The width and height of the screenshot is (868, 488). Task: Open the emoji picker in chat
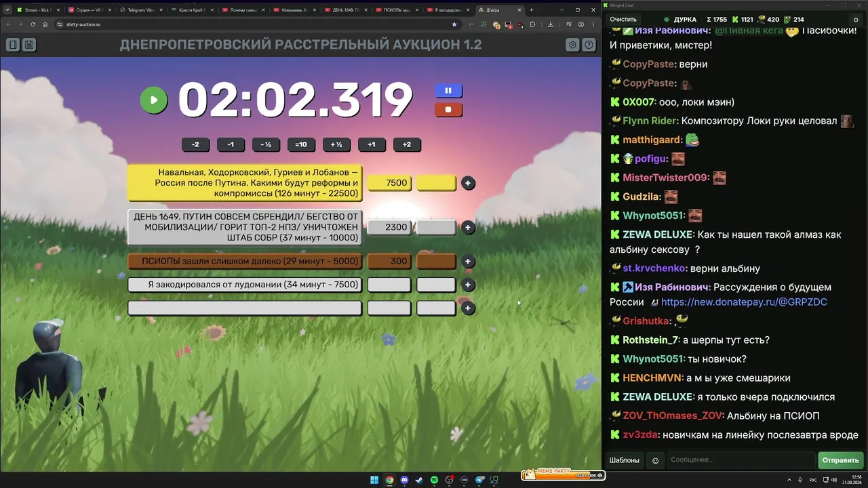pos(655,460)
